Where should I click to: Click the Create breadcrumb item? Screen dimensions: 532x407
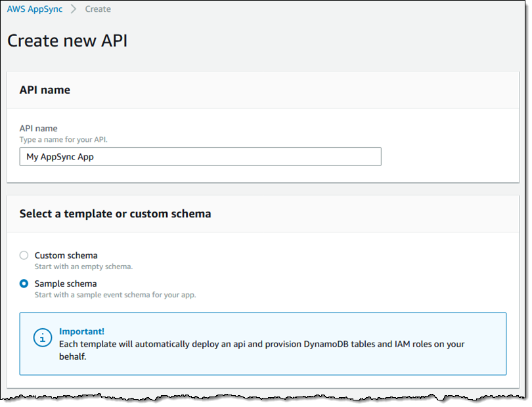point(98,9)
